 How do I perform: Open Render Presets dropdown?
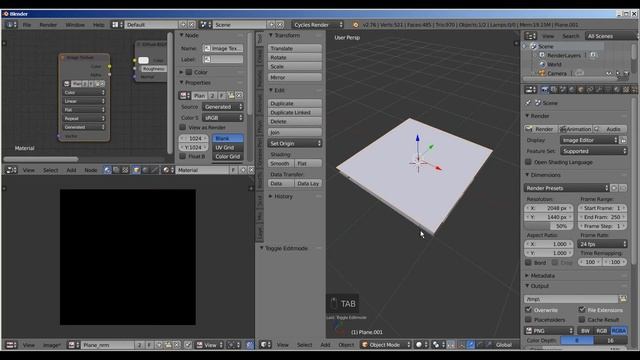point(567,188)
